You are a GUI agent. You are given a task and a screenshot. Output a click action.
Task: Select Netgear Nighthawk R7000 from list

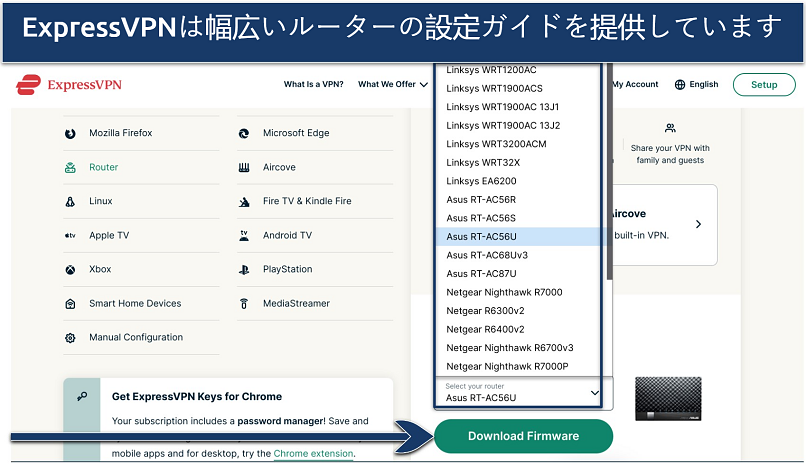coord(504,292)
